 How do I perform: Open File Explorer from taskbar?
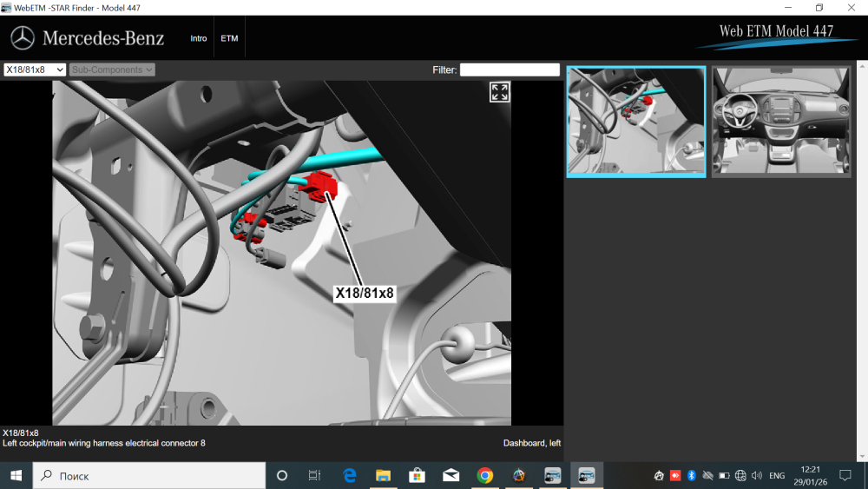pos(383,476)
